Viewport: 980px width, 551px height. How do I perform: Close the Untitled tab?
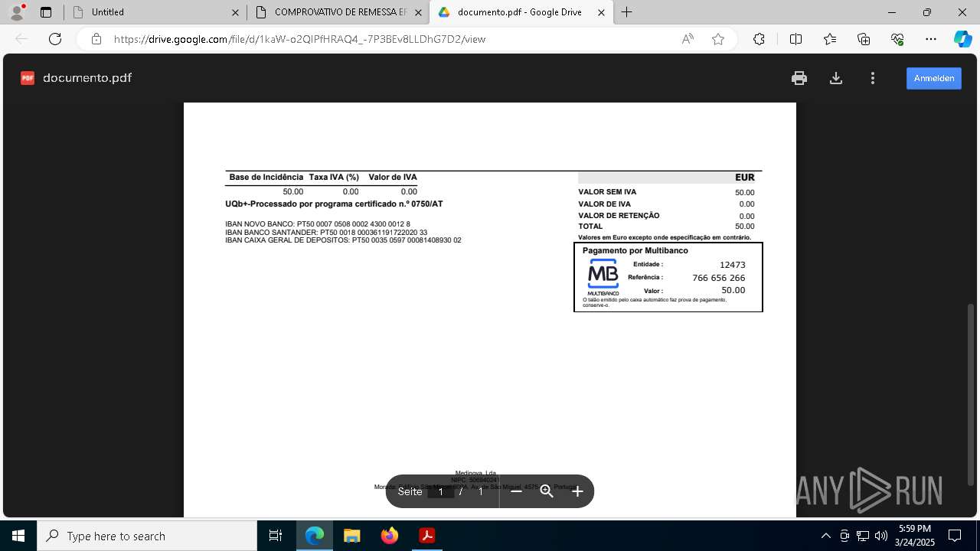(236, 12)
